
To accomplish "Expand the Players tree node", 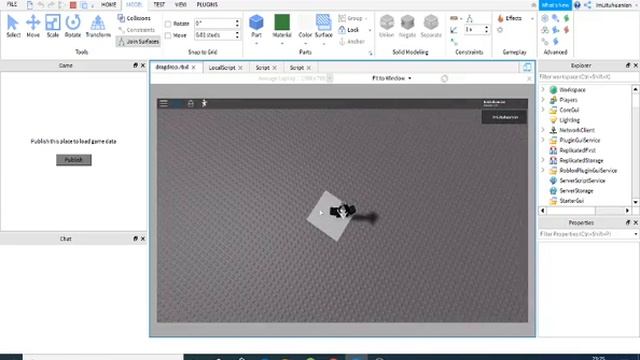I will coord(543,100).
